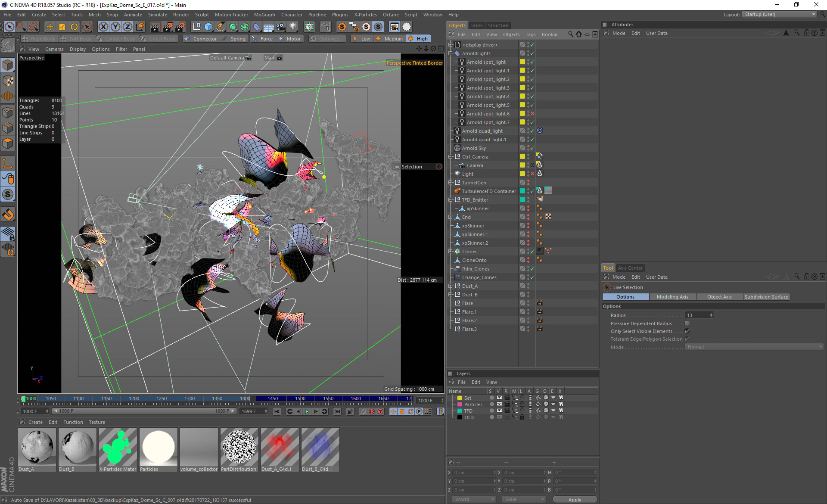Image resolution: width=827 pixels, height=504 pixels.
Task: Go to start of animation
Action: (x=277, y=411)
